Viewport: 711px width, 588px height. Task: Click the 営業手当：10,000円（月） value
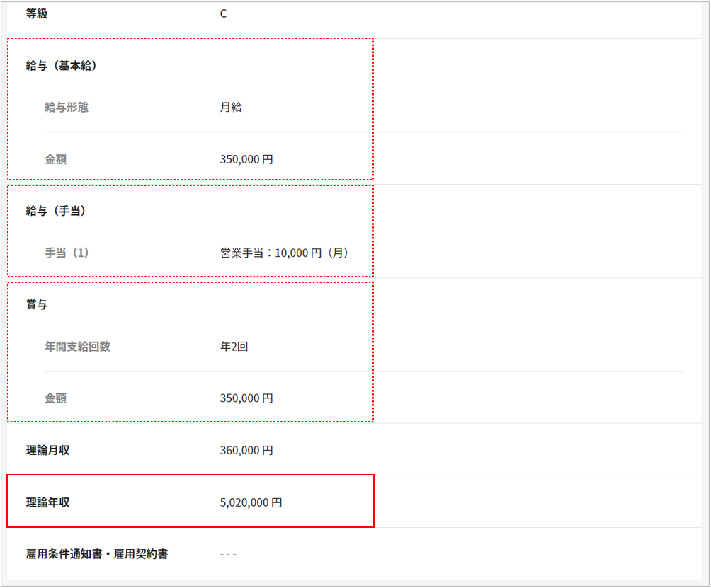pyautogui.click(x=285, y=253)
